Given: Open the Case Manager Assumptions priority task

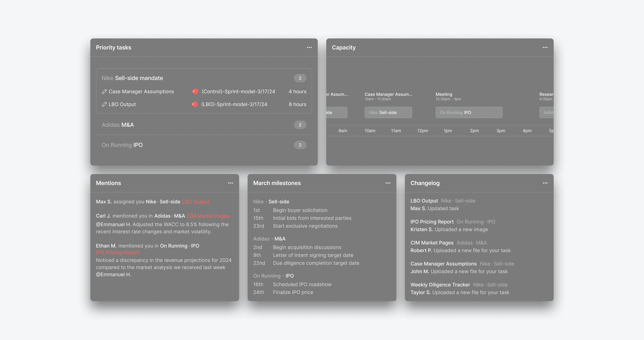Looking at the screenshot, I should 141,92.
